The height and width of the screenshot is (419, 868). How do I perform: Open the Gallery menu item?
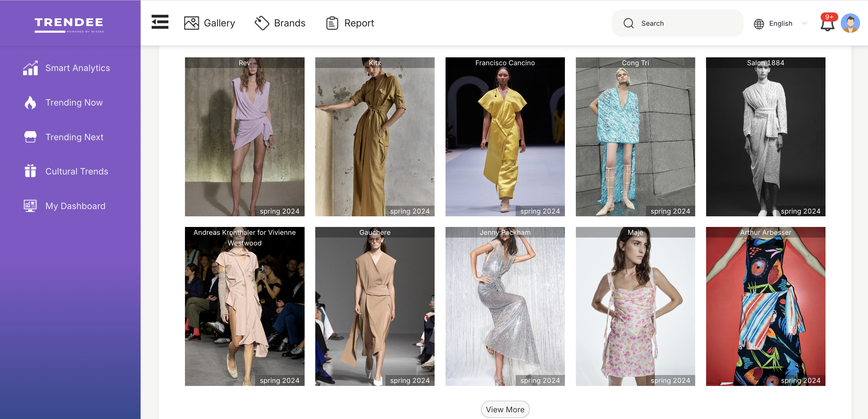[x=209, y=23]
